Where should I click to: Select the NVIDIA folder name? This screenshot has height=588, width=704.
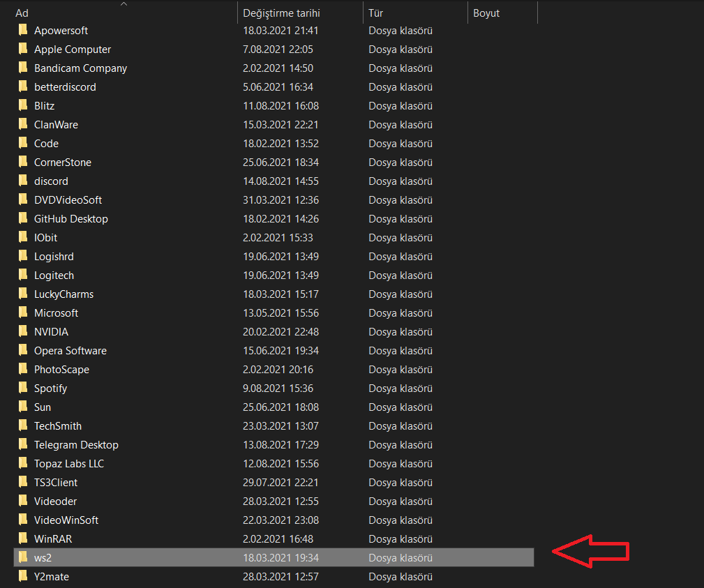coord(51,332)
